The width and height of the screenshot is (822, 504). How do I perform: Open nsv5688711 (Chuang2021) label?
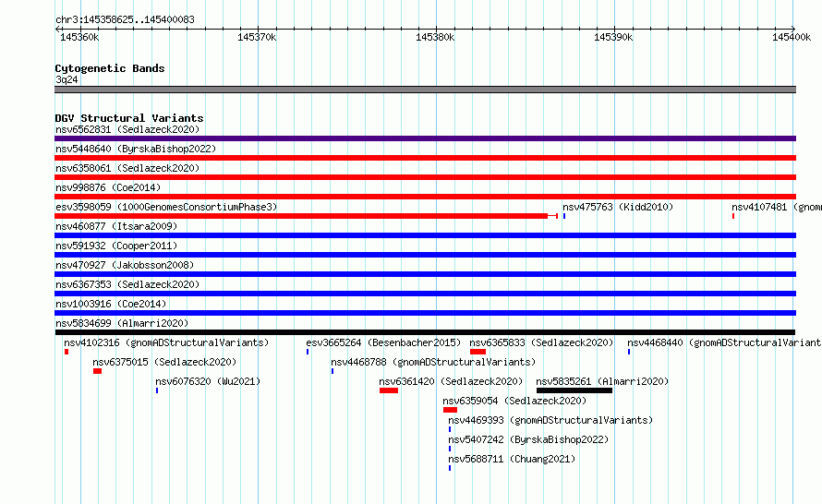512,459
